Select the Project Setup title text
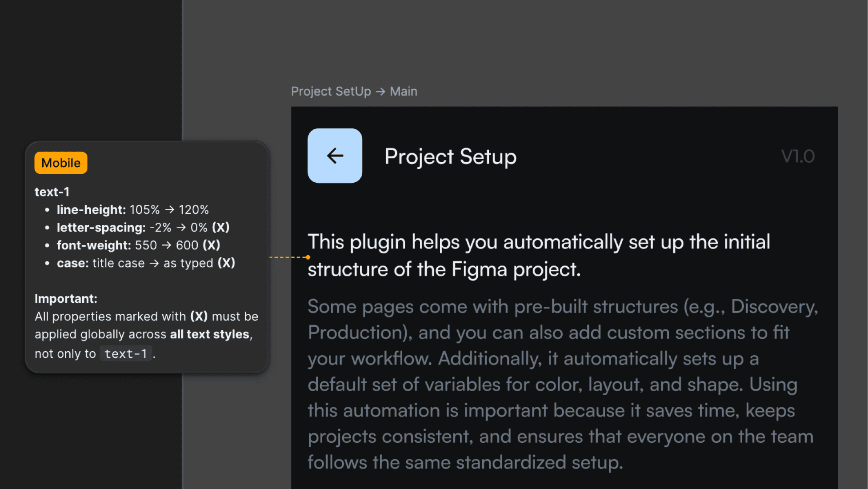This screenshot has width=868, height=489. [450, 156]
